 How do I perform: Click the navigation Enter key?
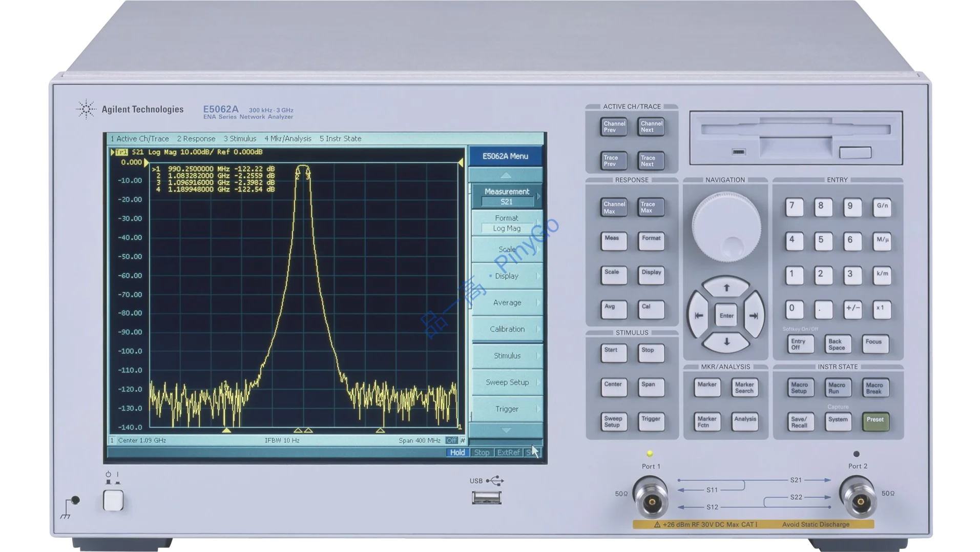726,315
